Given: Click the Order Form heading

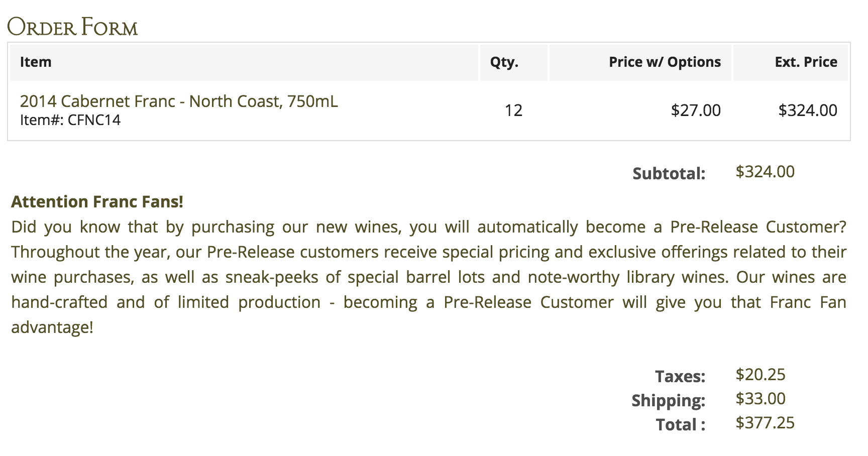Looking at the screenshot, I should coord(72,27).
